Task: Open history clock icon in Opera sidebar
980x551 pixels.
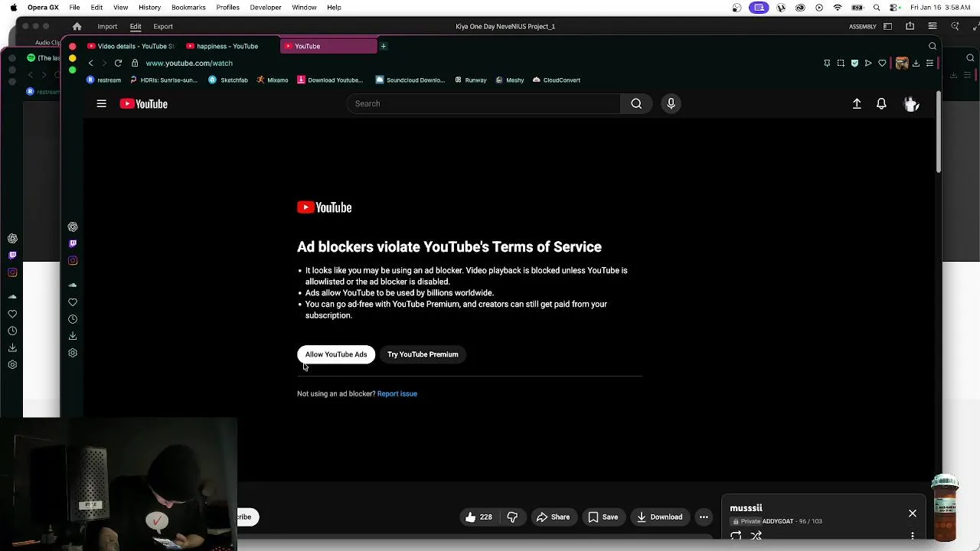Action: (73, 319)
